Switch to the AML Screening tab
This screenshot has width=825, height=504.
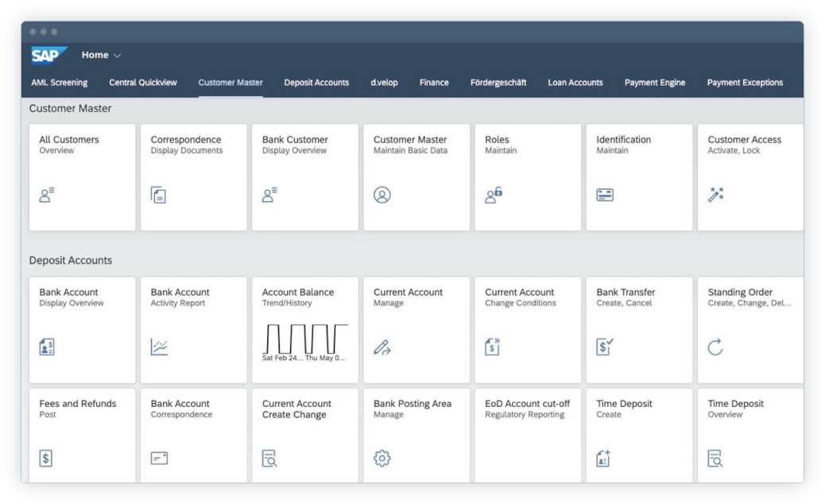point(60,83)
